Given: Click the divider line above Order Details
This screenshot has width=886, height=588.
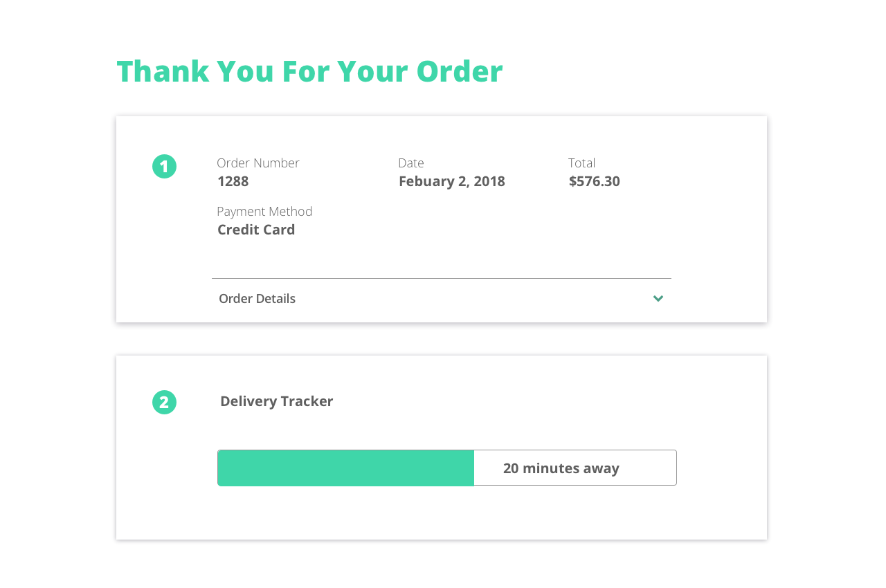Looking at the screenshot, I should (441, 278).
